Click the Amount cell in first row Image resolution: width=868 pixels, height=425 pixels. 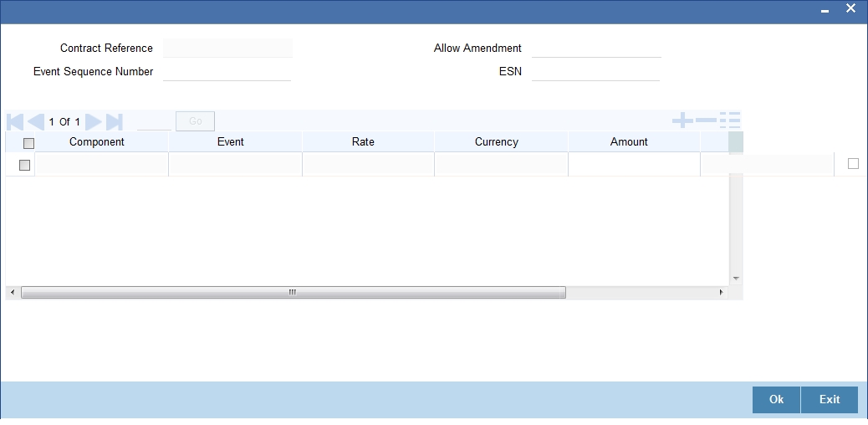[x=634, y=165]
